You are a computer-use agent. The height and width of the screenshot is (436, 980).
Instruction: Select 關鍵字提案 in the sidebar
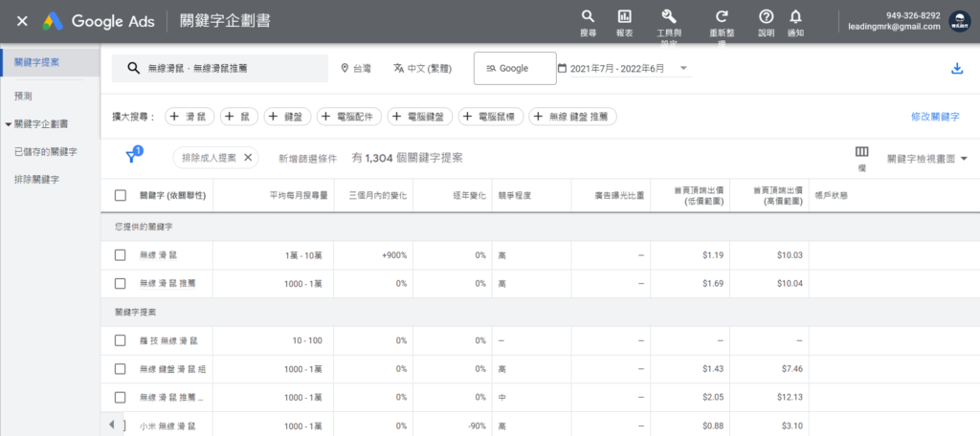pyautogui.click(x=50, y=62)
